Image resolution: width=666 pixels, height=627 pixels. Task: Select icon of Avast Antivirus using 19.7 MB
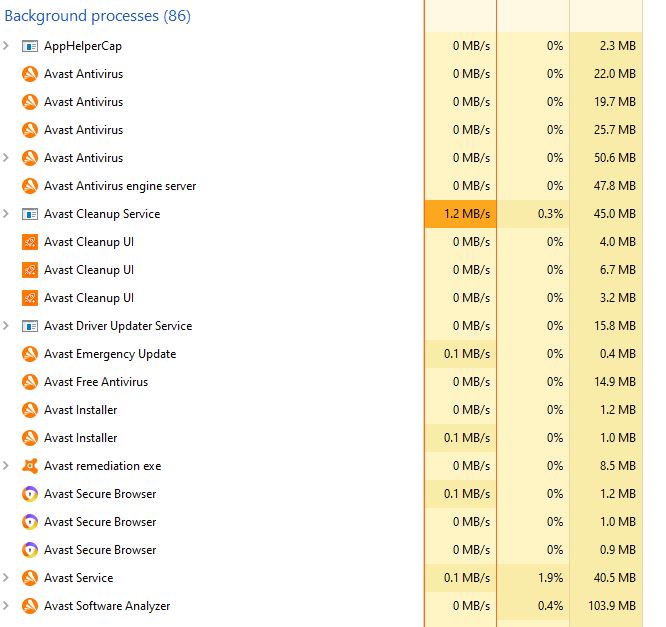pos(30,102)
